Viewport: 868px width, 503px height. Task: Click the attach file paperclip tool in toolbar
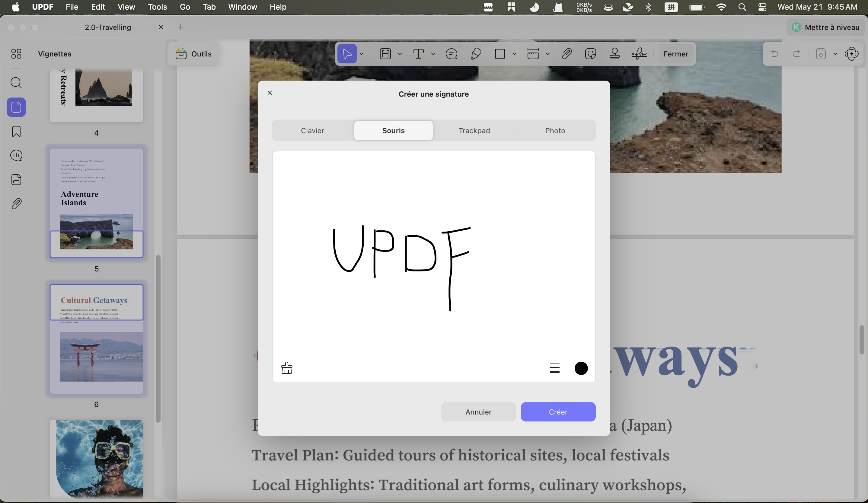[566, 54]
